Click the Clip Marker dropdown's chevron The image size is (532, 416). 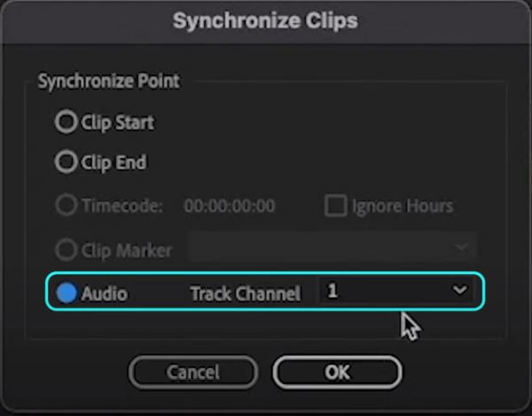click(x=461, y=247)
